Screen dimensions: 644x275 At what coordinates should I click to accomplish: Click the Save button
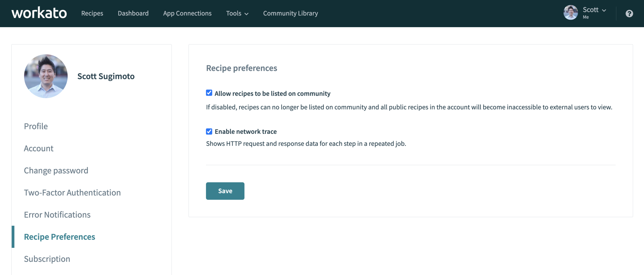click(x=225, y=191)
